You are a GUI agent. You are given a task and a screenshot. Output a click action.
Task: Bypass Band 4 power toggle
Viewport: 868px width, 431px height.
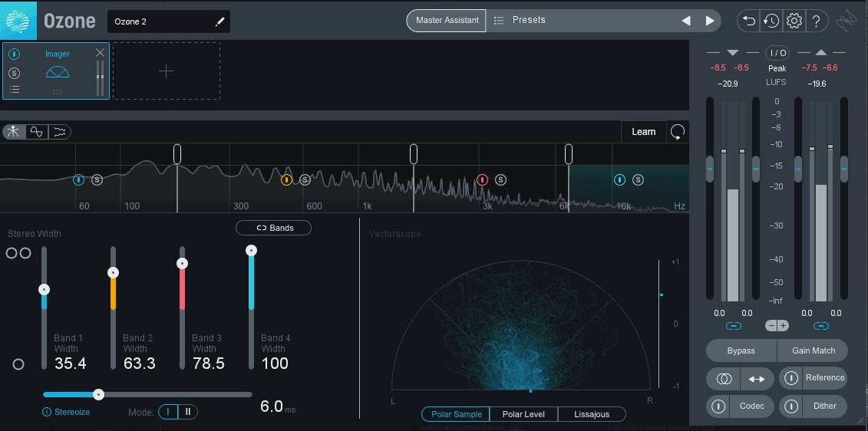[x=619, y=179]
